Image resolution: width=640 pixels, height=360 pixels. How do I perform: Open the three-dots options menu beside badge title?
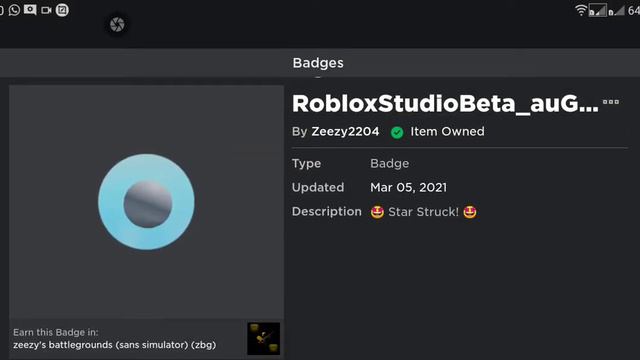point(611,102)
